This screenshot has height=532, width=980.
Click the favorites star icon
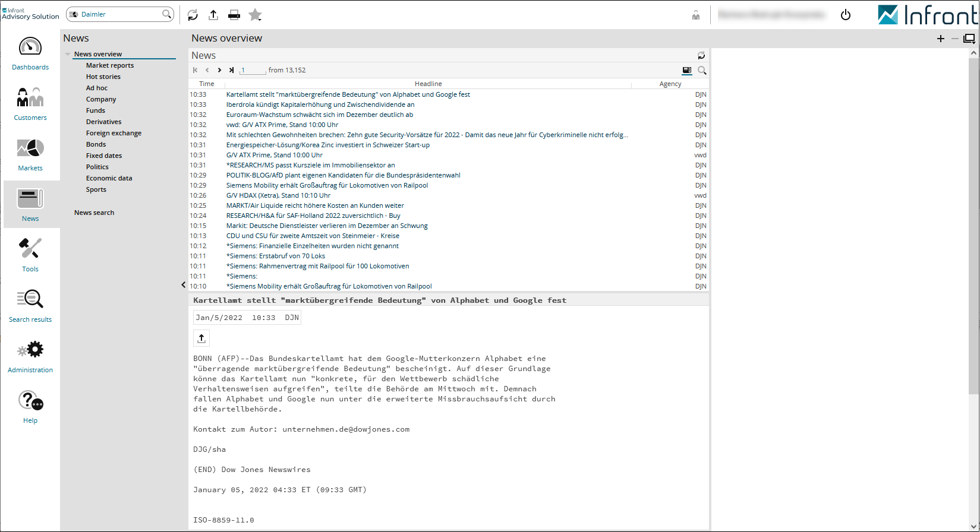point(255,15)
